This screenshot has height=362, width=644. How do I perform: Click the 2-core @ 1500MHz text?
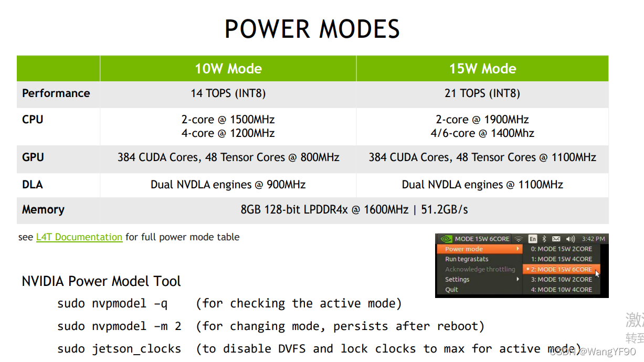coord(228,120)
